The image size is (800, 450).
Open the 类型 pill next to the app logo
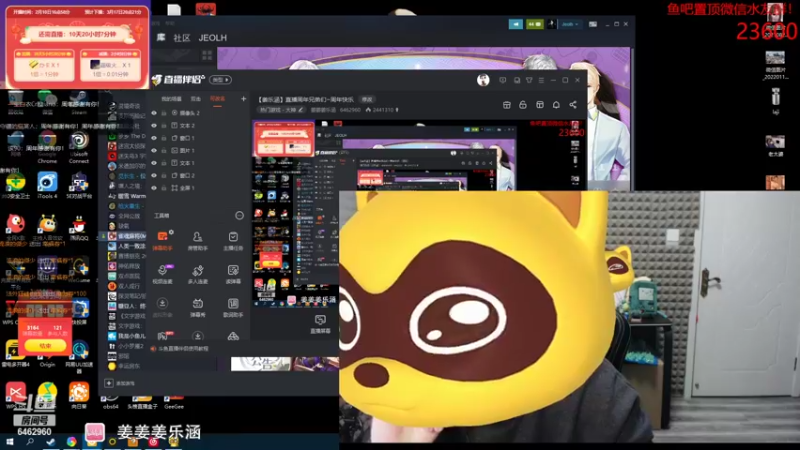coord(220,80)
